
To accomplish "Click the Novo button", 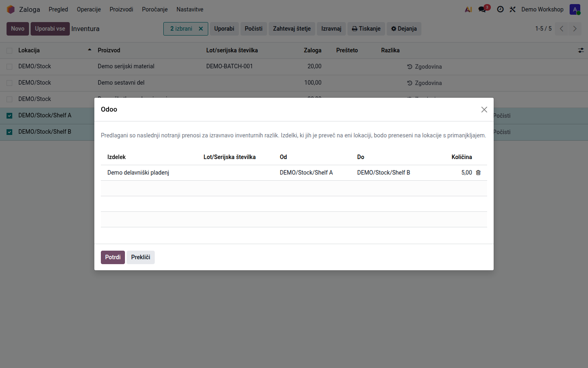I will tap(18, 29).
